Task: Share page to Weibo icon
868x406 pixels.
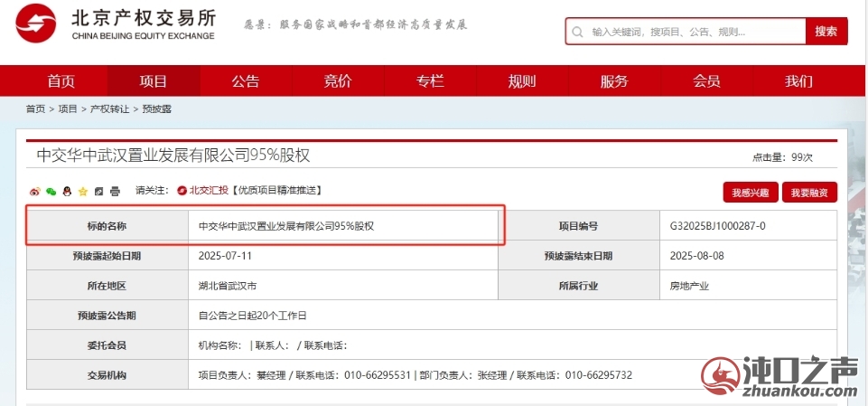Action: coord(35,192)
